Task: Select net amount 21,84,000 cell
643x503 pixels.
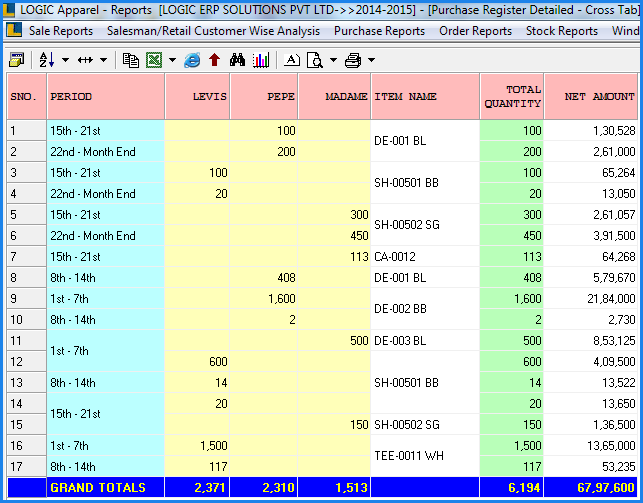Action: click(x=591, y=299)
